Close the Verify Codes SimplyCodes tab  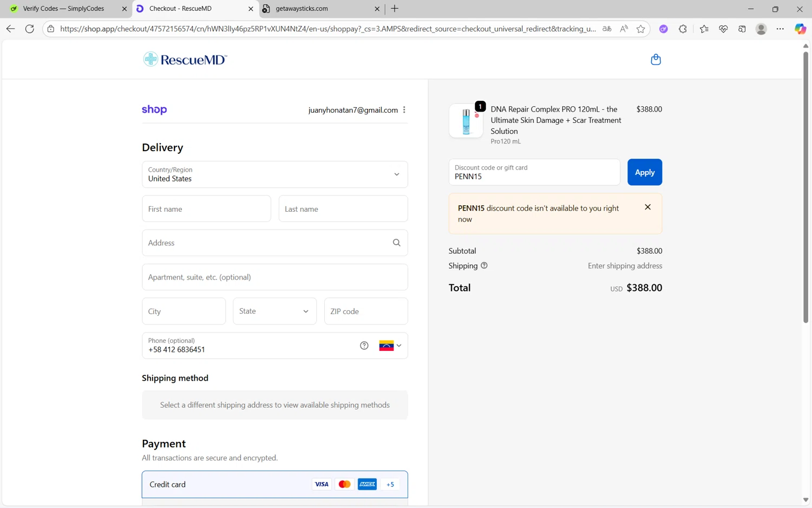click(x=125, y=9)
